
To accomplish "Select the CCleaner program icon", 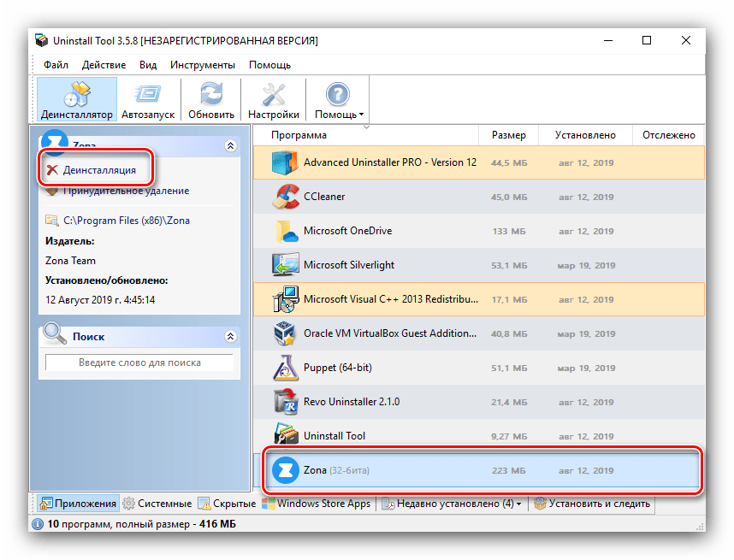I will click(285, 197).
